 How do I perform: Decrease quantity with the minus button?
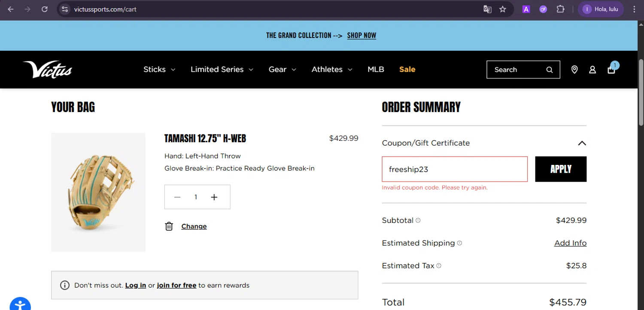tap(177, 197)
